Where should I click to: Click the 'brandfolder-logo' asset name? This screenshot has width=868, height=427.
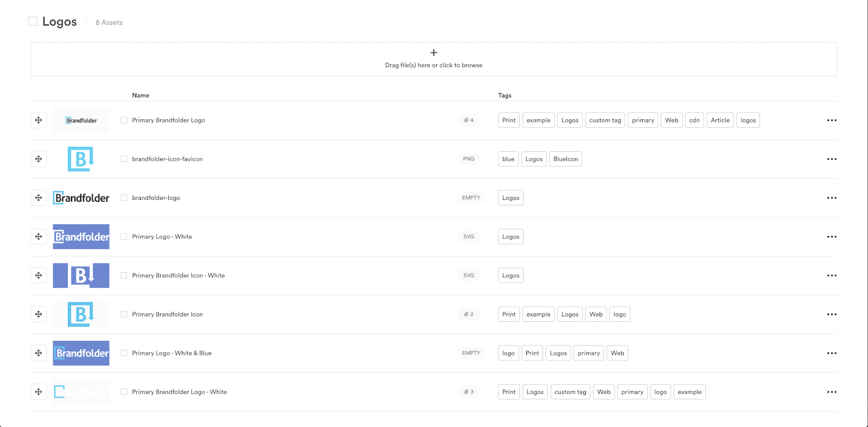click(x=156, y=198)
